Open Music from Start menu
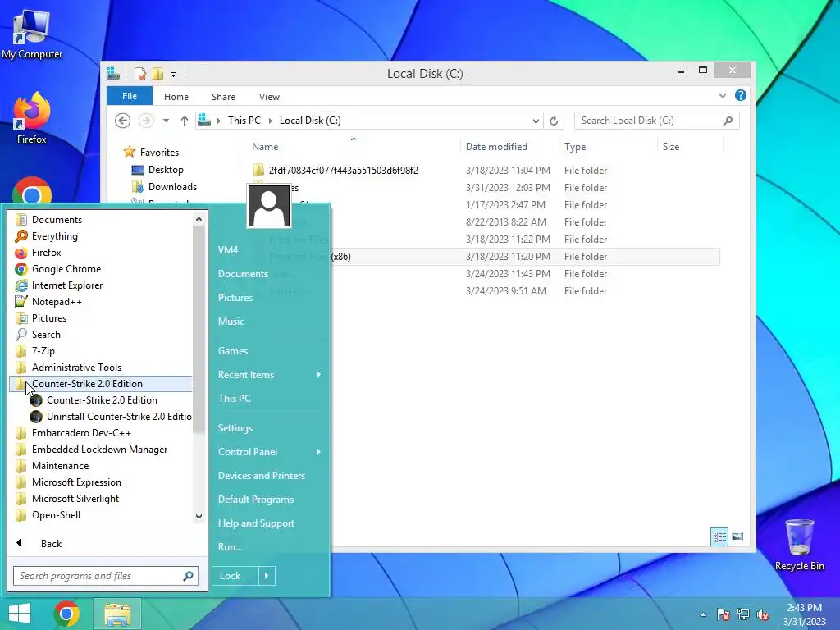The height and width of the screenshot is (630, 840). pyautogui.click(x=269, y=322)
